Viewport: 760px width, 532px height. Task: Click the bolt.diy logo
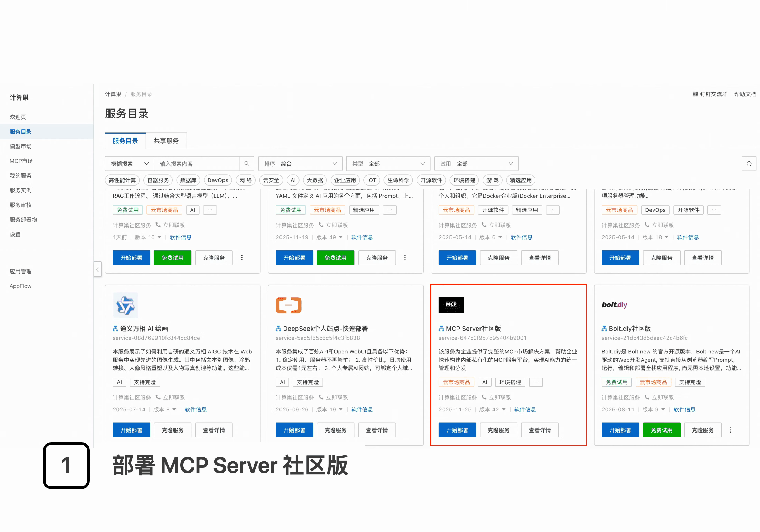pos(614,305)
